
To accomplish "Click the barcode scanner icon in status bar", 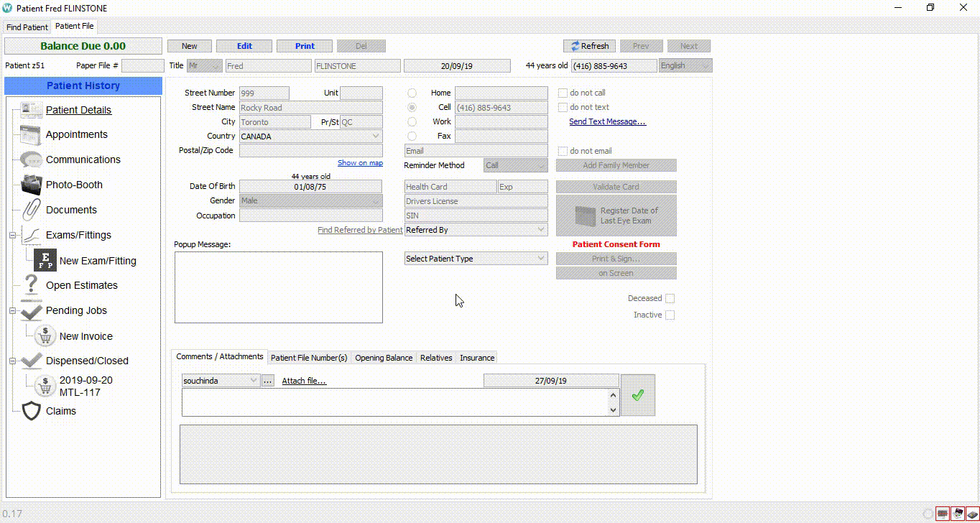I will click(x=943, y=513).
